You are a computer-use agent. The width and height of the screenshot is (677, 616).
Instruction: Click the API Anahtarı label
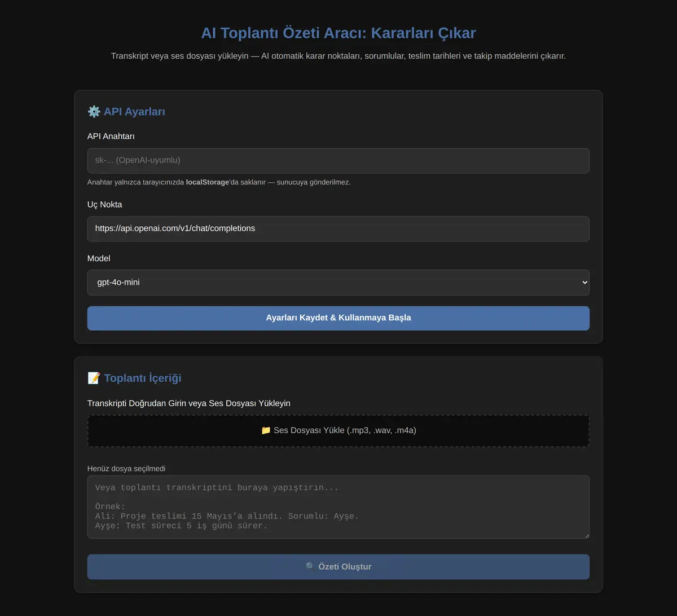(111, 136)
